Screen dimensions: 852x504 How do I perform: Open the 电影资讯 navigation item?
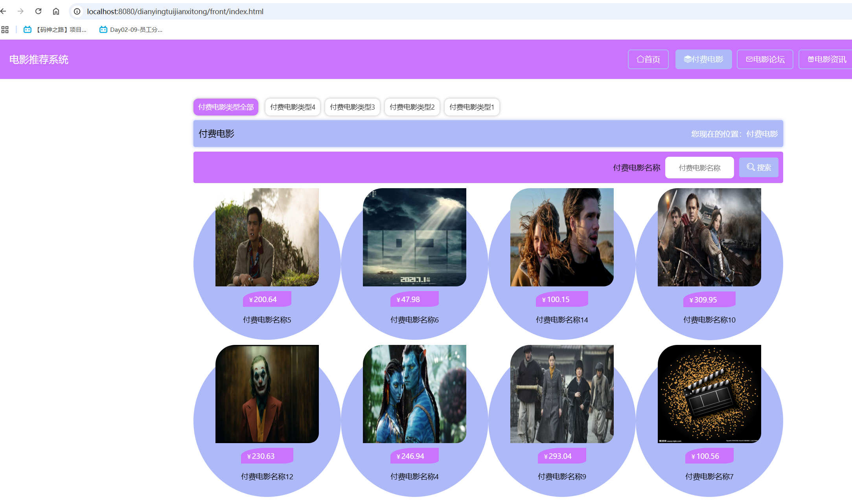click(825, 59)
